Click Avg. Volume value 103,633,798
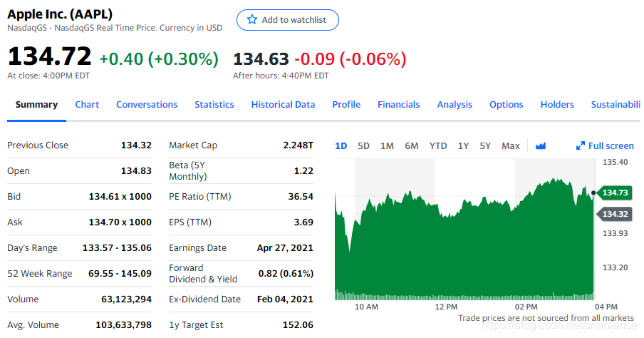Viewport: 644px width, 338px height. pyautogui.click(x=124, y=325)
